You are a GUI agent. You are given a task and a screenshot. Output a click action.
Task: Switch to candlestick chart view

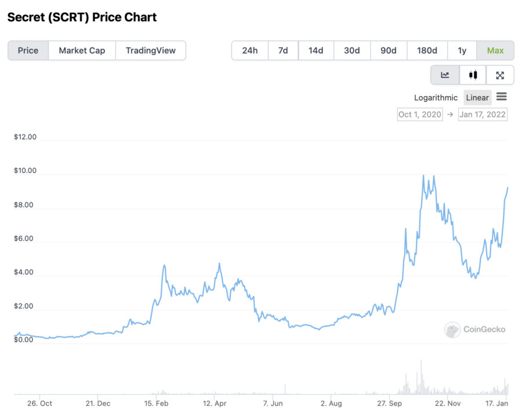tap(473, 75)
